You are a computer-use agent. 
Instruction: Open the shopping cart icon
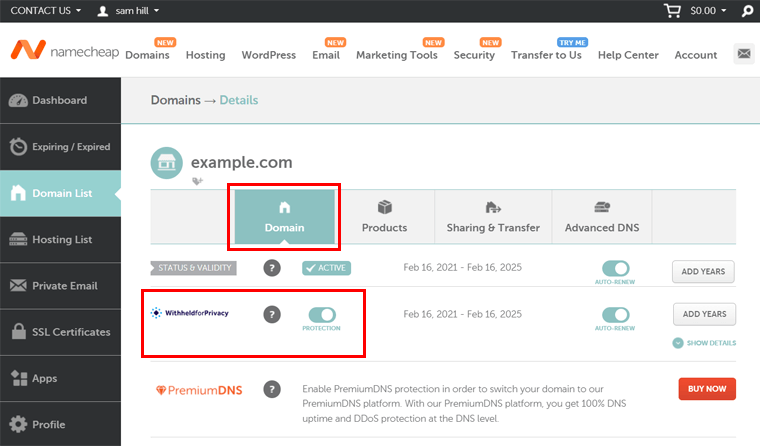tap(673, 11)
